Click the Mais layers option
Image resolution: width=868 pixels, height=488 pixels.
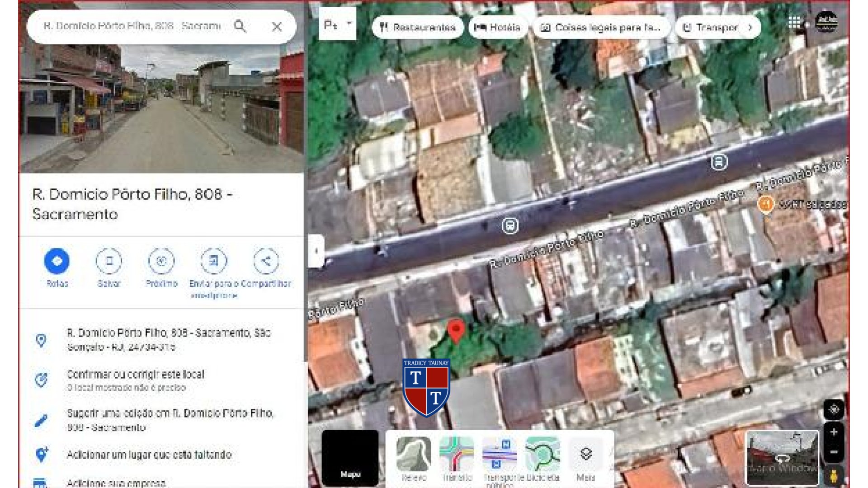point(586,459)
